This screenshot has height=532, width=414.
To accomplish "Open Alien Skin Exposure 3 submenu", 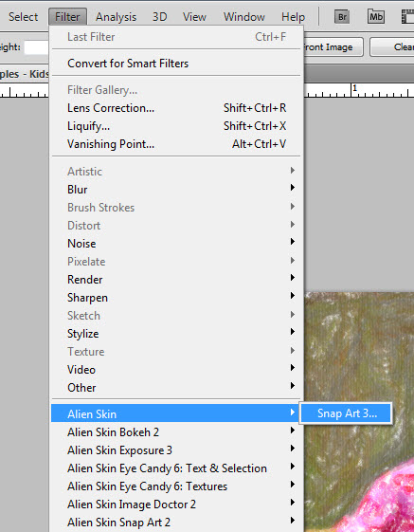I will tap(176, 450).
